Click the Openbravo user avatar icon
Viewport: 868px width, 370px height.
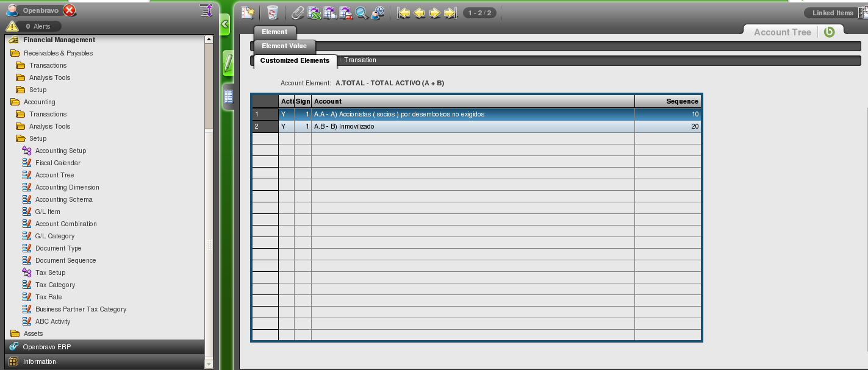[12, 10]
